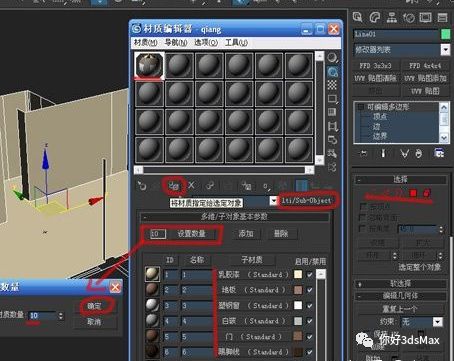Toggle the sample type sphere icon
This screenshot has width=454, height=361.
[x=332, y=58]
